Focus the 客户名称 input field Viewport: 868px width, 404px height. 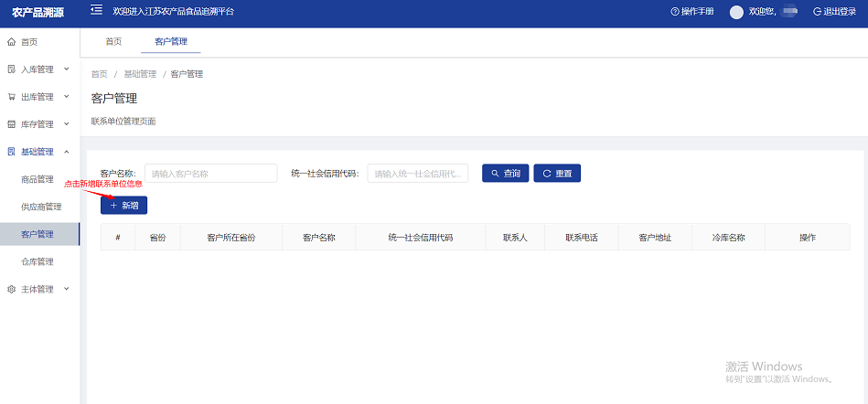(x=210, y=173)
